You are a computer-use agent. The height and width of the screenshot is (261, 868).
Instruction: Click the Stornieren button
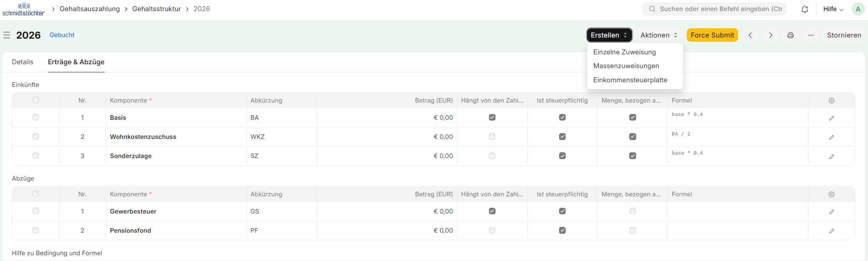(x=844, y=35)
